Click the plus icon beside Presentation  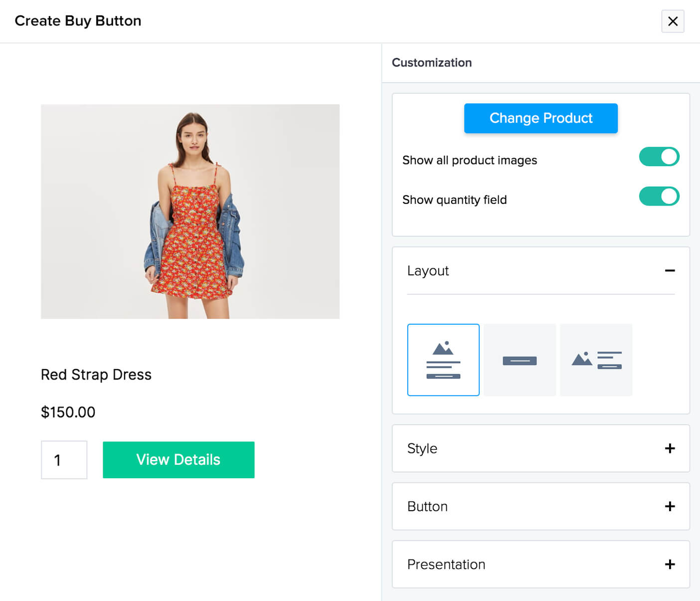click(x=670, y=564)
